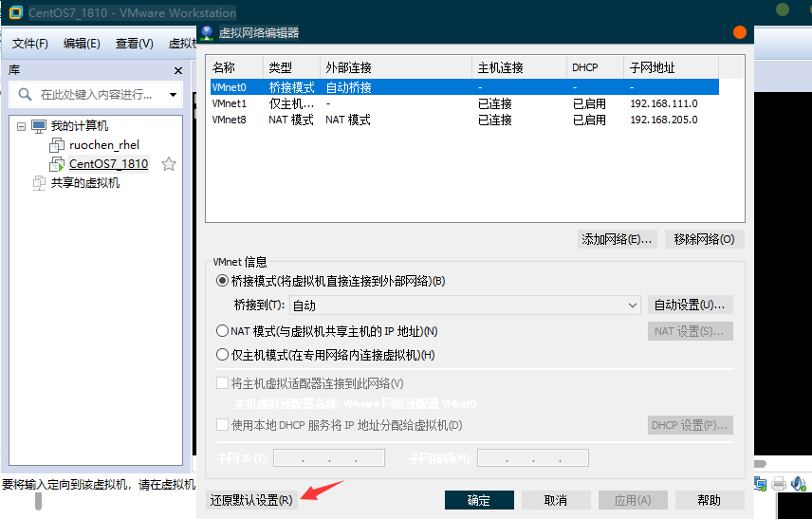Viewport: 812px width, 519px height.
Task: Click 帮助 button
Action: 710,500
